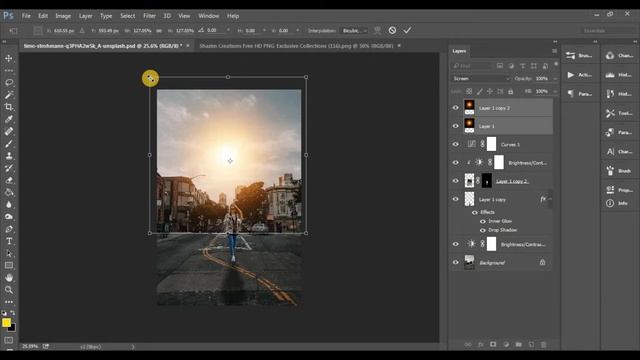
Task: Click the Create new layer icon
Action: pyautogui.click(x=531, y=344)
